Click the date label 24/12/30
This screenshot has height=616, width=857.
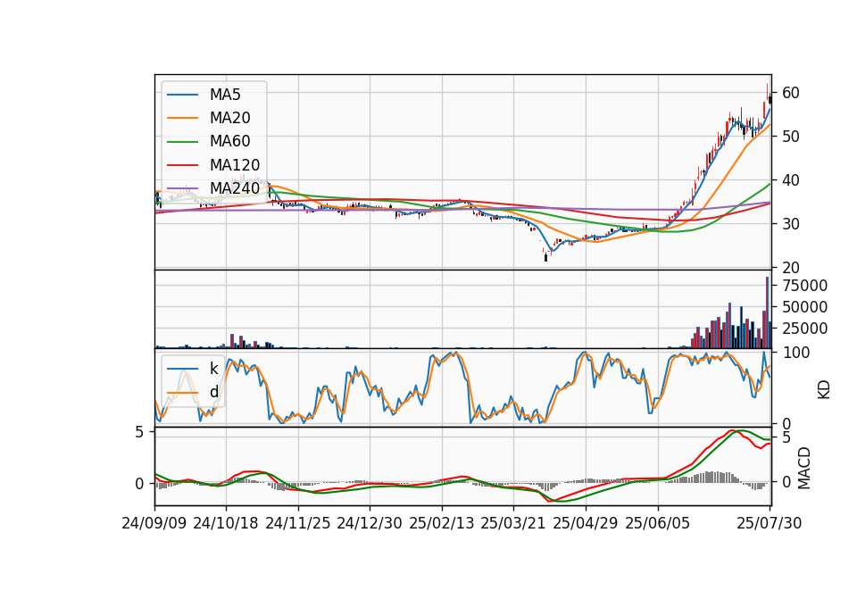click(x=370, y=523)
